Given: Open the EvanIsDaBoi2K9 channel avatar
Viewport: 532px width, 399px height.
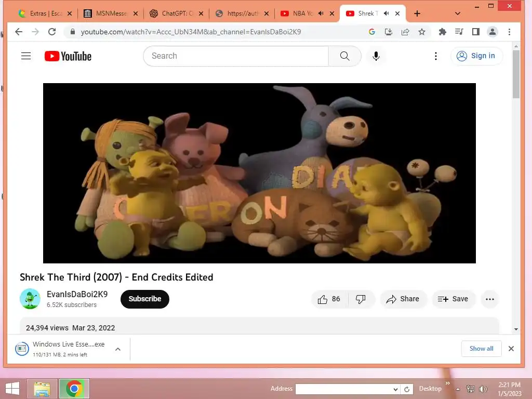Looking at the screenshot, I should (x=30, y=299).
